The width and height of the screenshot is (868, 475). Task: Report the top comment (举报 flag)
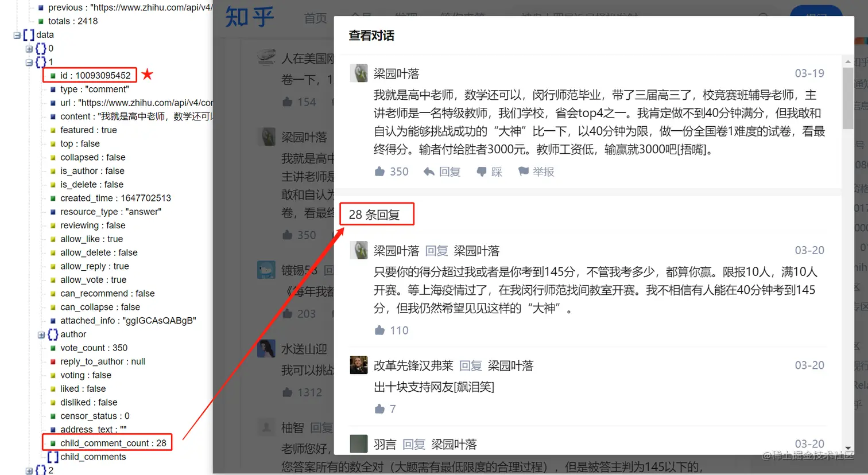[x=536, y=172]
